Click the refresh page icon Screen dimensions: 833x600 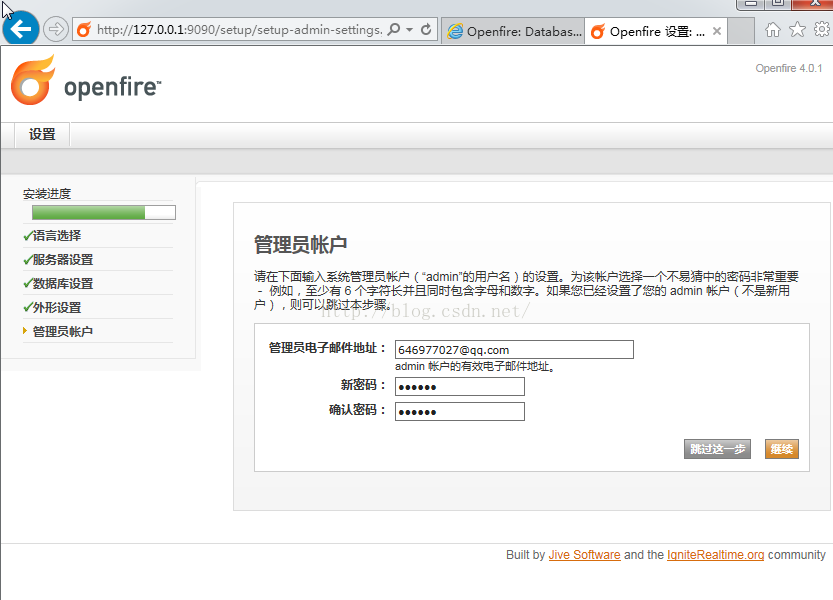pos(426,30)
